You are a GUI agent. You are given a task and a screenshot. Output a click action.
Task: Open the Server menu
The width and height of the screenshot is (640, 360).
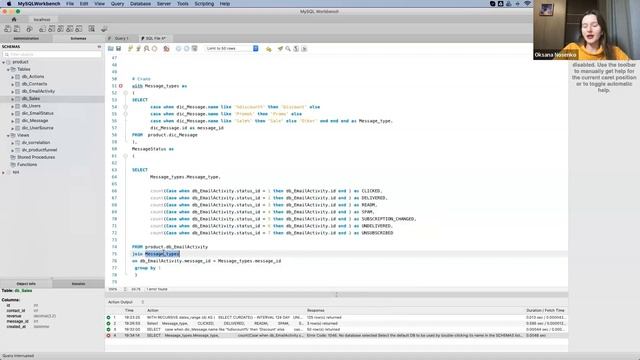pyautogui.click(x=164, y=4)
